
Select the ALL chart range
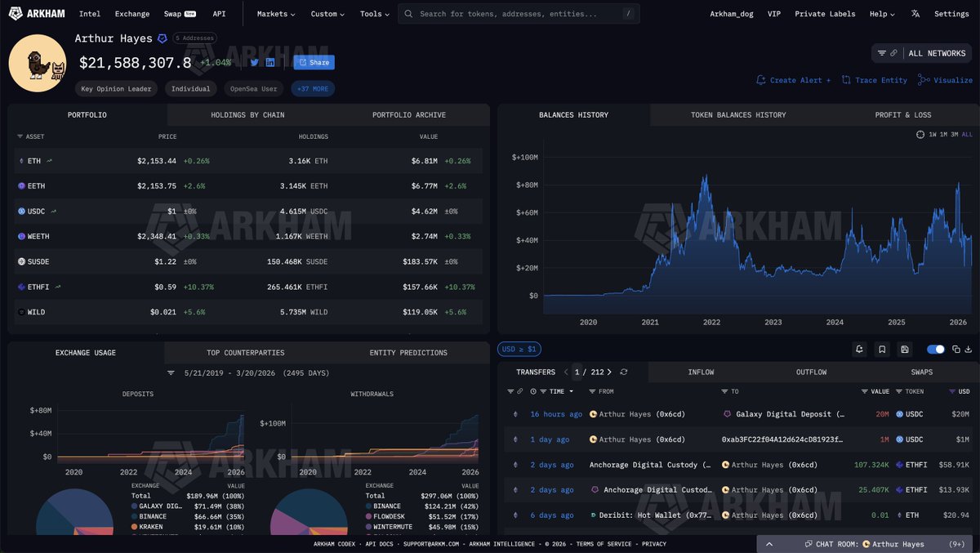click(x=967, y=134)
